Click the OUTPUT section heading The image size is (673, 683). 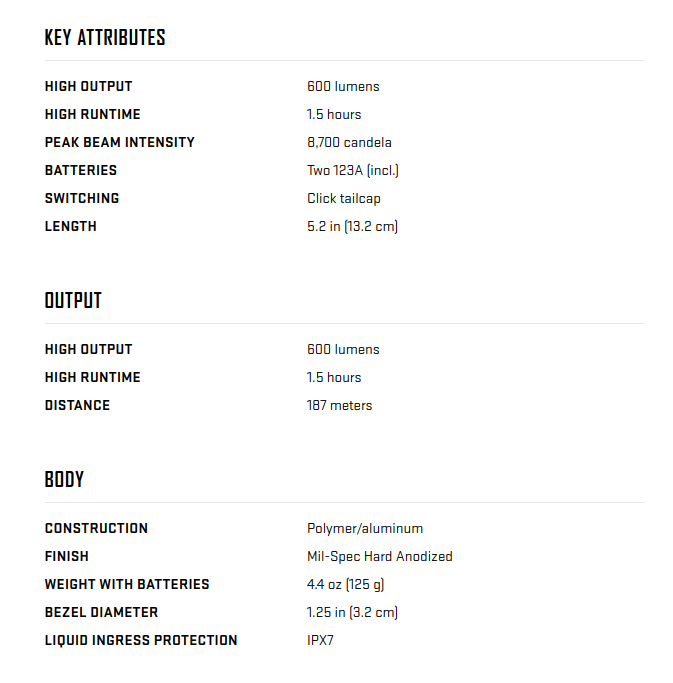click(x=73, y=300)
